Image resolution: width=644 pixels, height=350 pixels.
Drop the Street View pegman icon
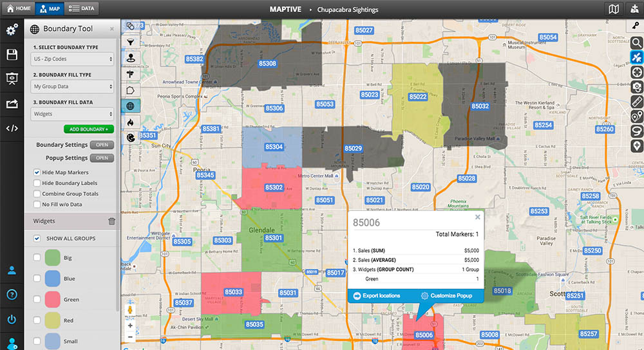coord(130,310)
